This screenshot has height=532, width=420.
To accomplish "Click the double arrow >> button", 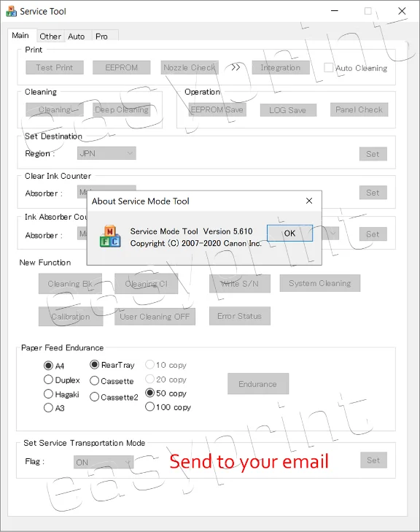I will pyautogui.click(x=236, y=67).
